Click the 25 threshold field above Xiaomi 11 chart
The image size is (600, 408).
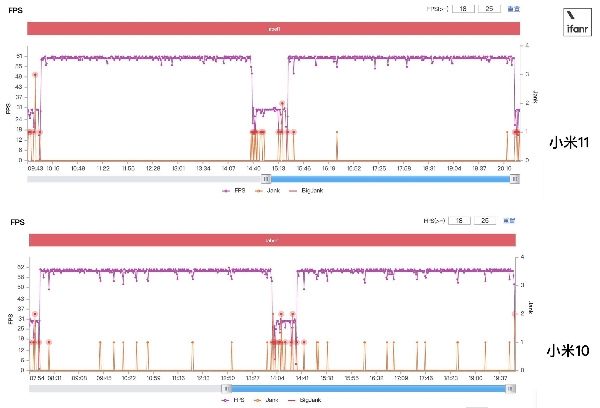489,8
